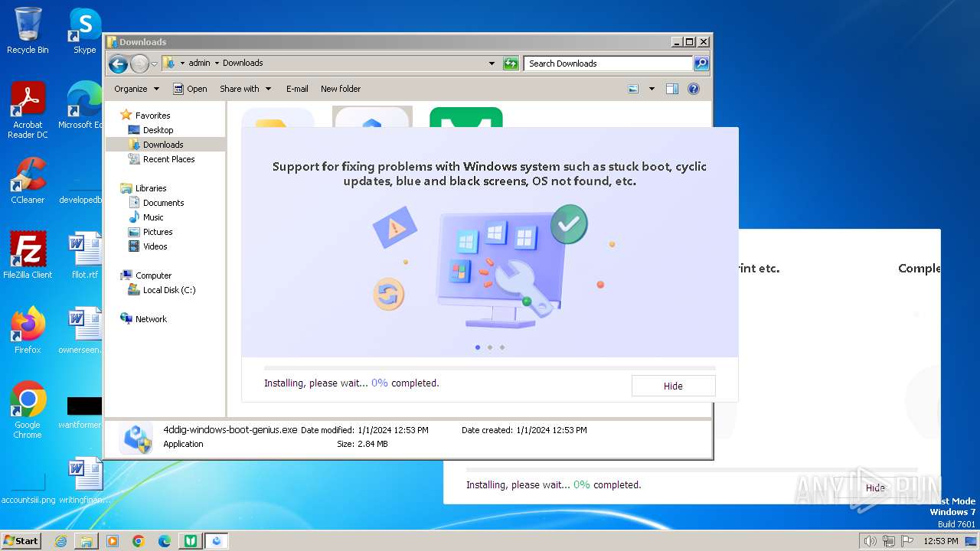The width and height of the screenshot is (980, 551).
Task: Open Recent Places in navigation pane
Action: (x=168, y=159)
